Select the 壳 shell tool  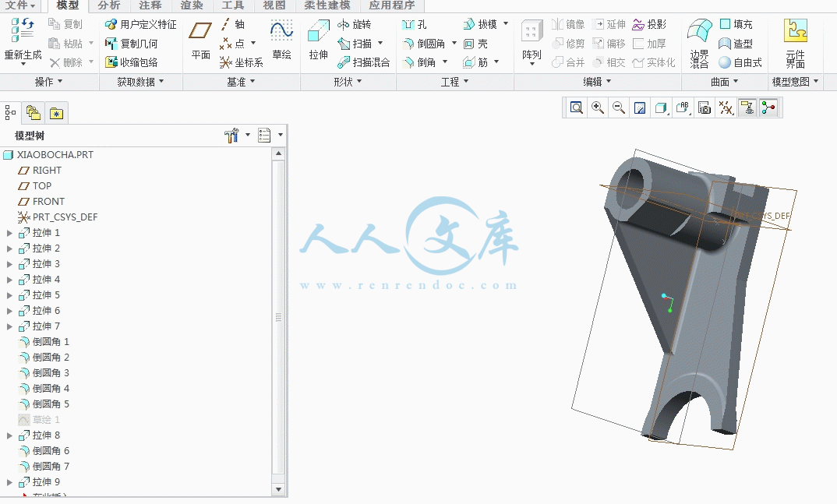point(475,44)
